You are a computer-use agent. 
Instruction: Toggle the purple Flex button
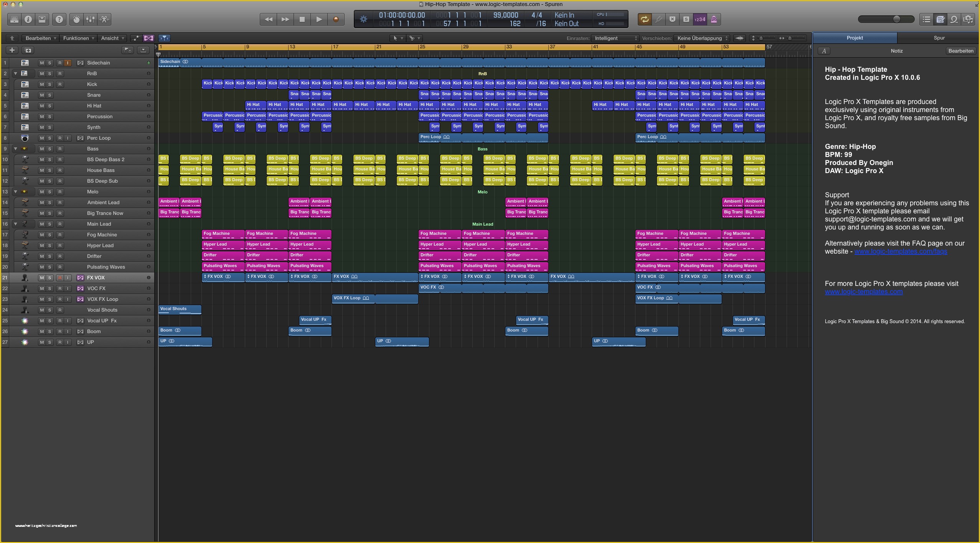(148, 38)
